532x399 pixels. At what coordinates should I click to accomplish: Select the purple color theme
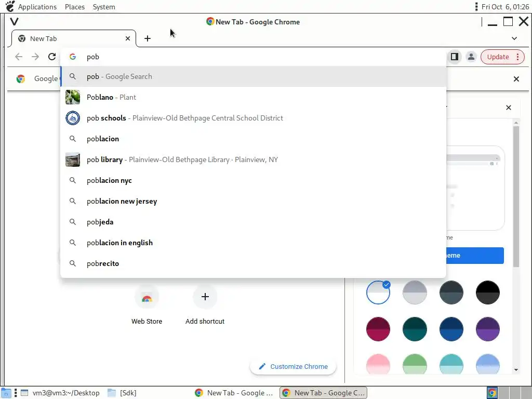coord(487,329)
